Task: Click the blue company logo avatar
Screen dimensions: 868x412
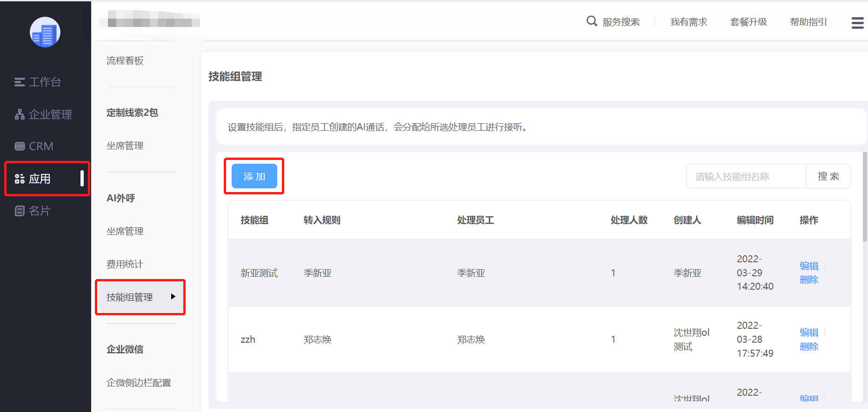Action: coord(45,32)
